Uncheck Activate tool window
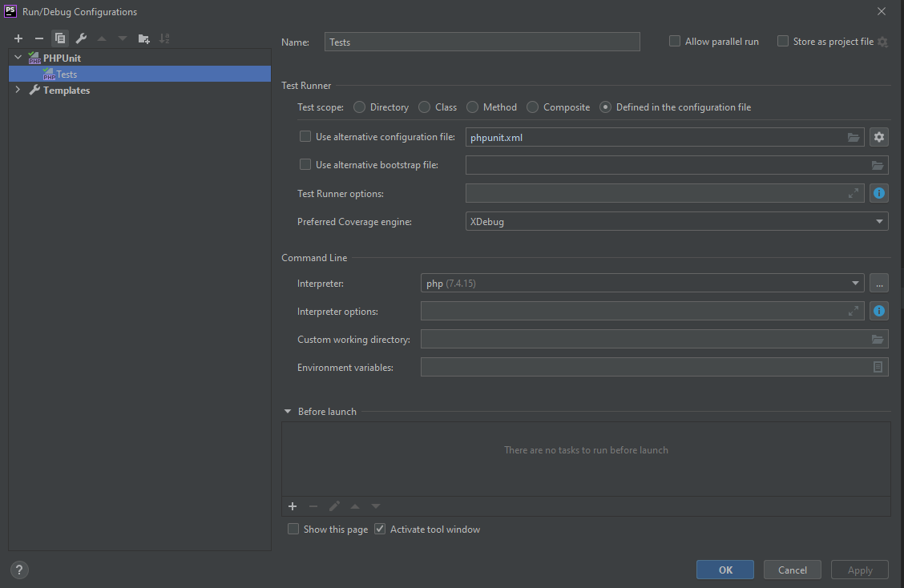The height and width of the screenshot is (588, 904). point(379,530)
